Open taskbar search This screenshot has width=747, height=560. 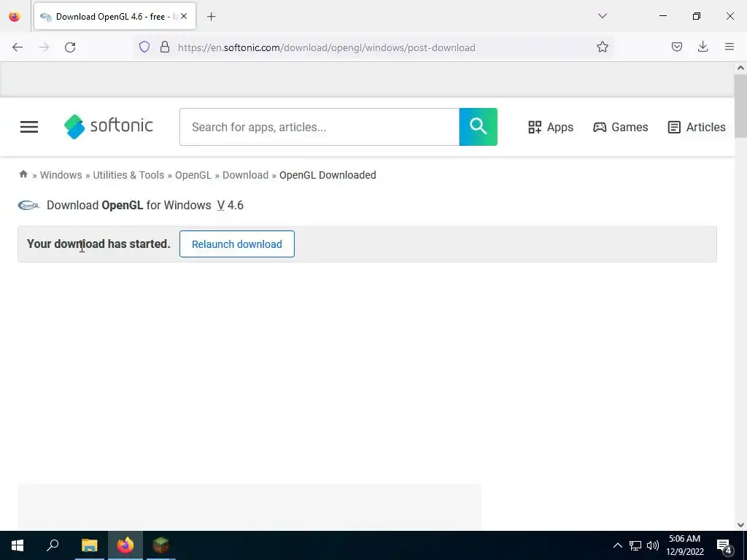coord(53,545)
